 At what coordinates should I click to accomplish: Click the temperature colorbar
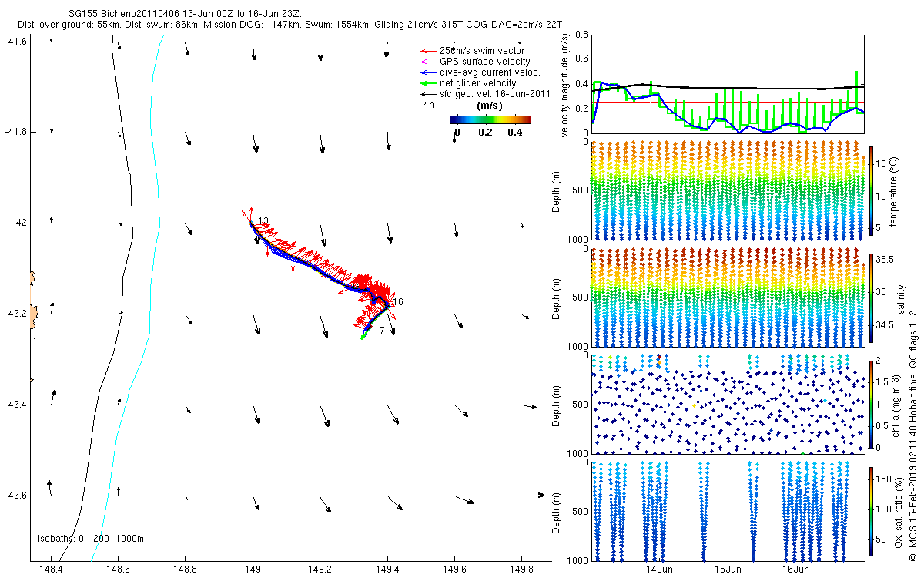click(872, 189)
